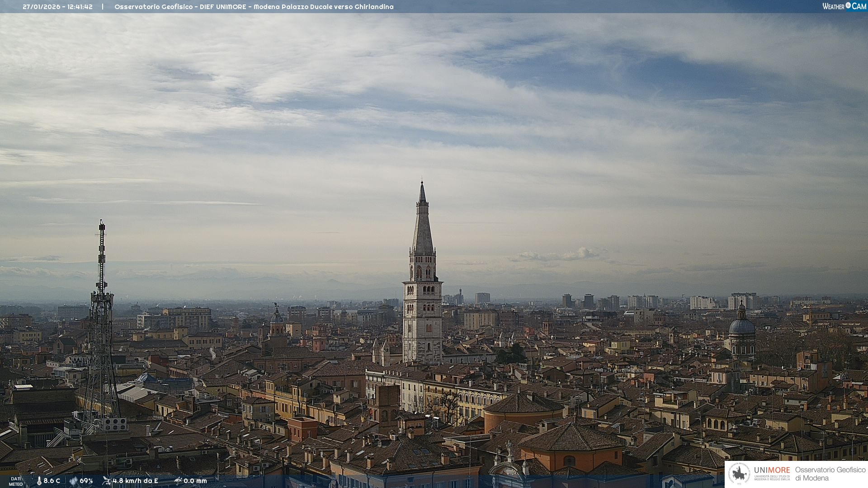
Task: Click the date and time stamp
Action: coord(57,7)
